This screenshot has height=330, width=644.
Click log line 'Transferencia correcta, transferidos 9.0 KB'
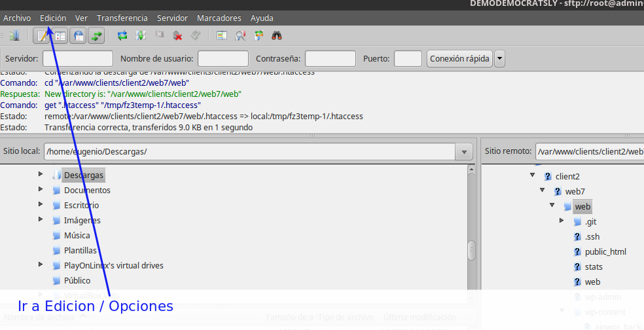pos(149,128)
